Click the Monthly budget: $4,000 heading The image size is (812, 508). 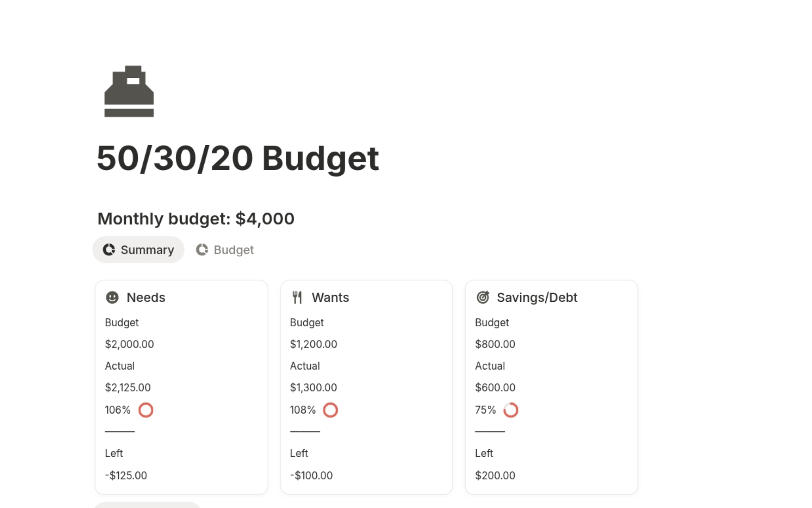pyautogui.click(x=195, y=218)
